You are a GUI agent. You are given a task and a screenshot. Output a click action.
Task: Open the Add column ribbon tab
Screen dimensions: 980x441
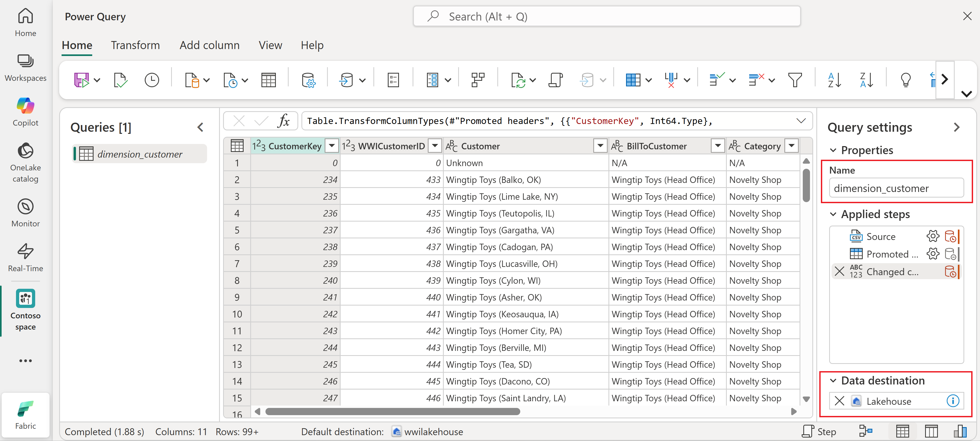click(209, 45)
